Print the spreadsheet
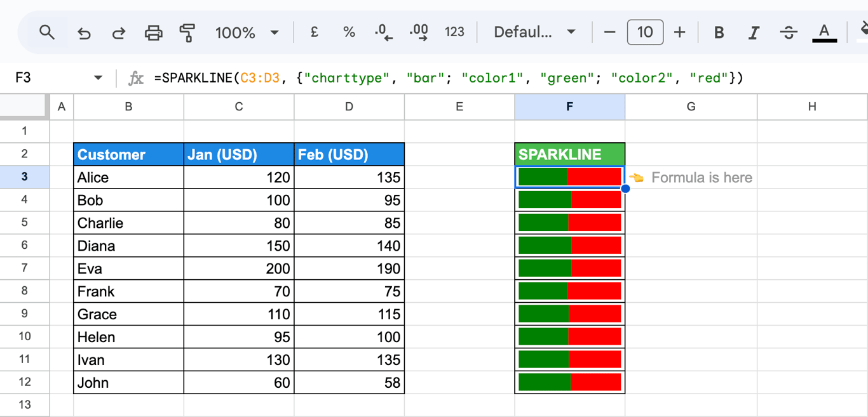The height and width of the screenshot is (417, 868). click(153, 32)
